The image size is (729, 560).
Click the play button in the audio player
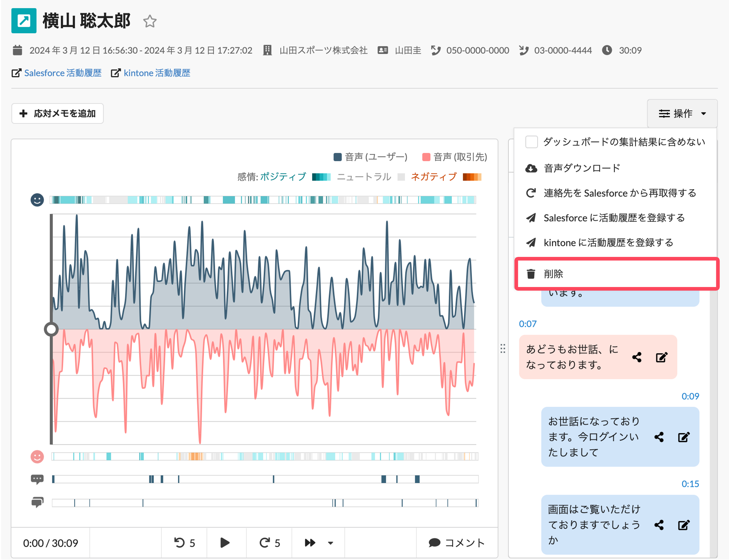pyautogui.click(x=225, y=543)
